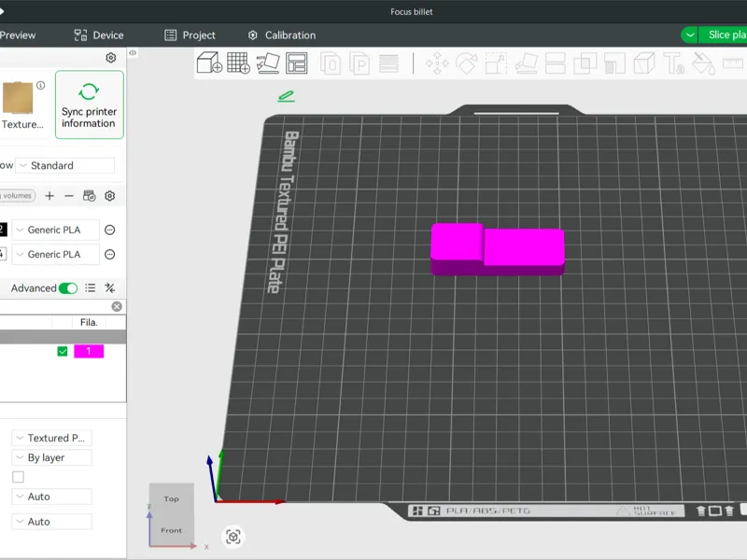Collapse the sidebar with the arrow icon
Image resolution: width=747 pixels, height=560 pixels.
pos(133,53)
